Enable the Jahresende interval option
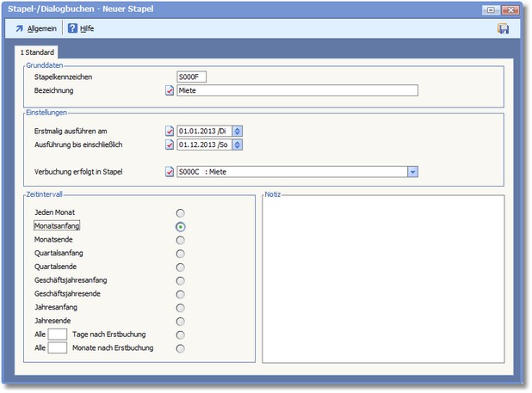 pos(180,321)
